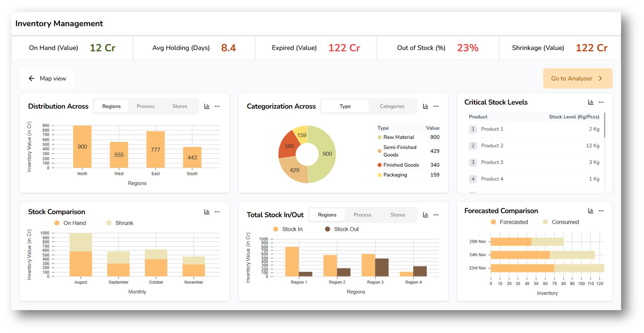The height and width of the screenshot is (333, 644).
Task: Click the Critical Stock Levels scrollbar
Action: [x=605, y=125]
